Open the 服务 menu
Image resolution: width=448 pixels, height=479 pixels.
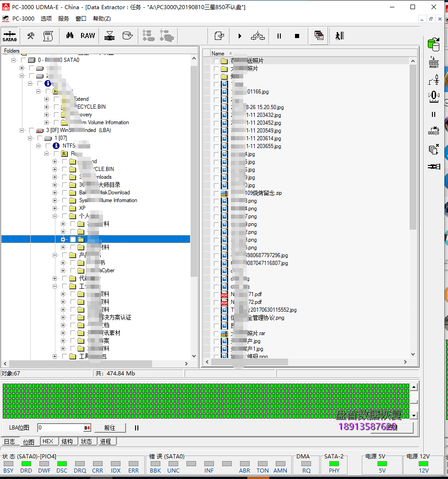pyautogui.click(x=64, y=19)
